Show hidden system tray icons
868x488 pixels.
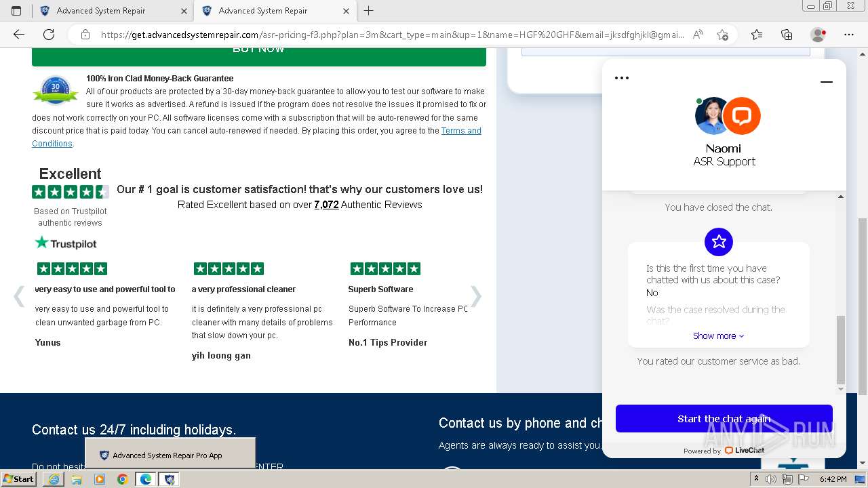click(x=756, y=479)
